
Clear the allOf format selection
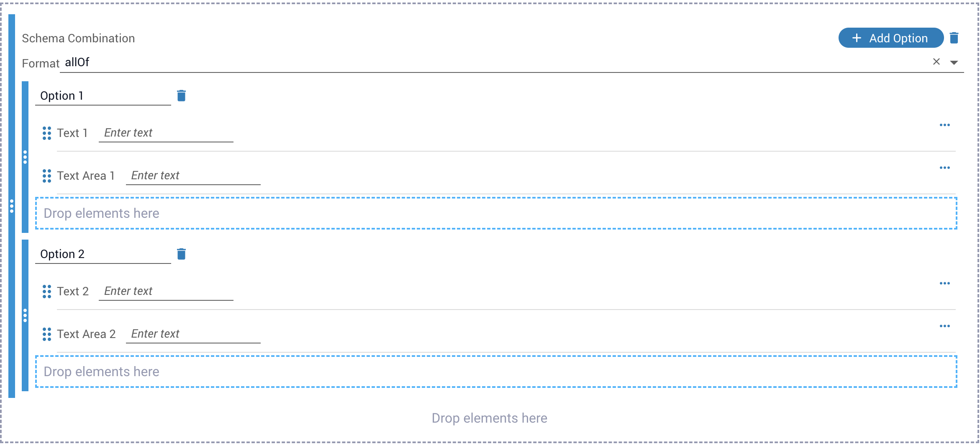(936, 62)
